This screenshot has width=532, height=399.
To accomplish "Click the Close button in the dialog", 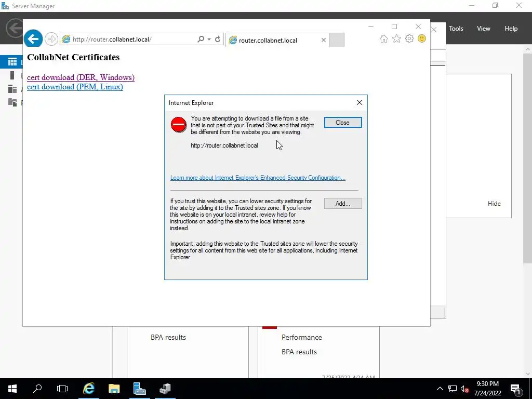I will [343, 123].
